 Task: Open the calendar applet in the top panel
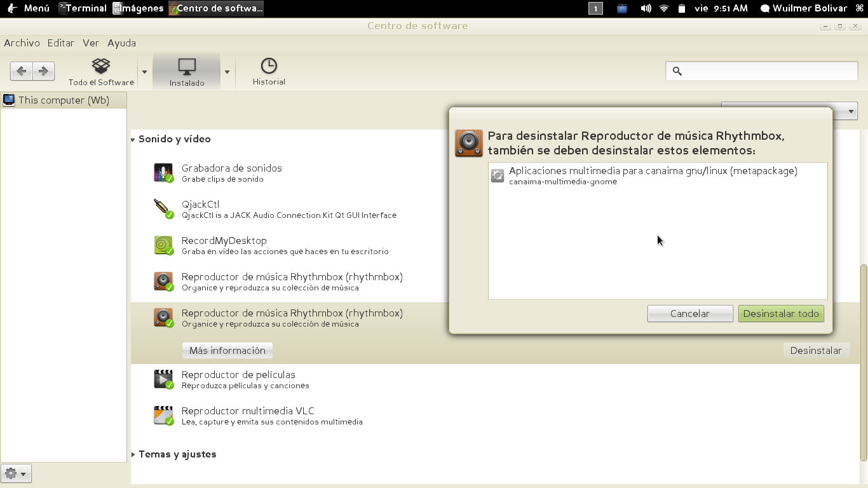coord(621,8)
